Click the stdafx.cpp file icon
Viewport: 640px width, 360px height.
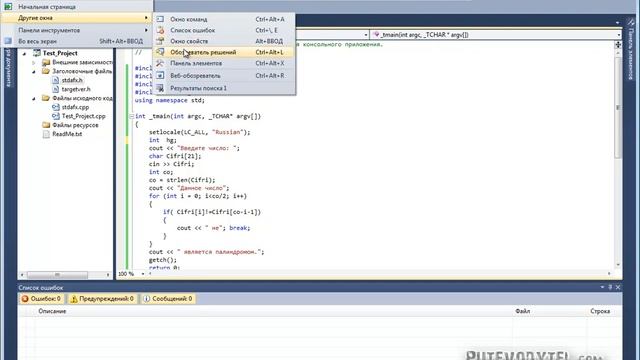tap(56, 107)
